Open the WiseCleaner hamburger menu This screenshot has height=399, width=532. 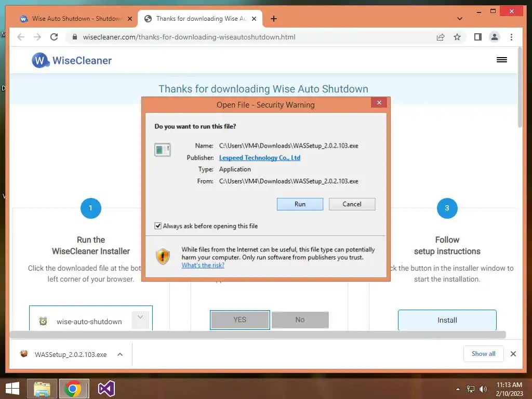click(502, 60)
